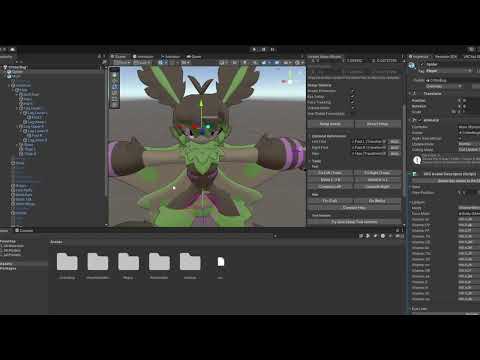Open the Console tab

click(x=24, y=230)
